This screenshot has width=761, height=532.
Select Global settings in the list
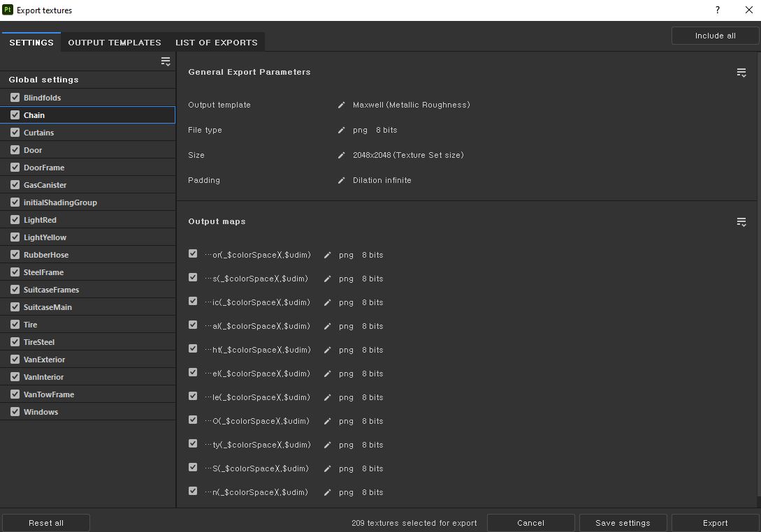point(43,80)
